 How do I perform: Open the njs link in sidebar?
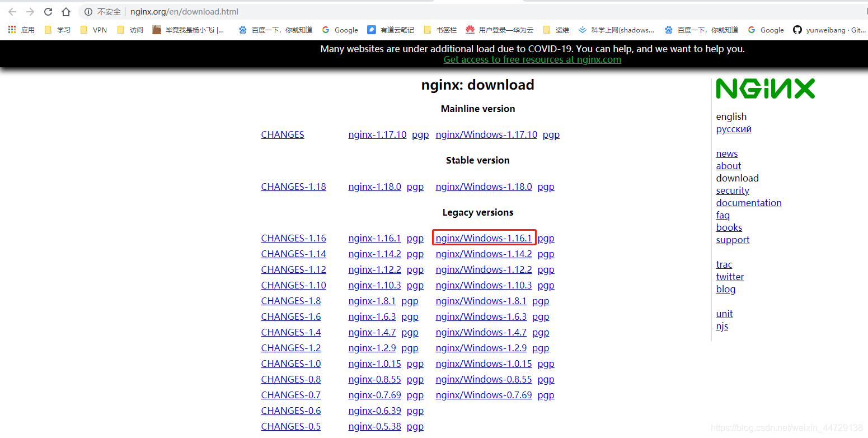pyautogui.click(x=722, y=326)
